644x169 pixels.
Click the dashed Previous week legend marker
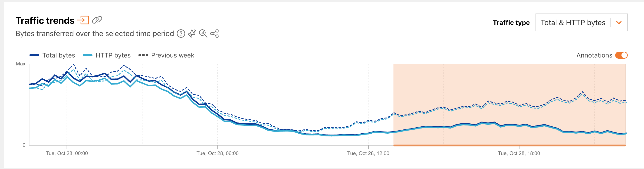click(143, 55)
